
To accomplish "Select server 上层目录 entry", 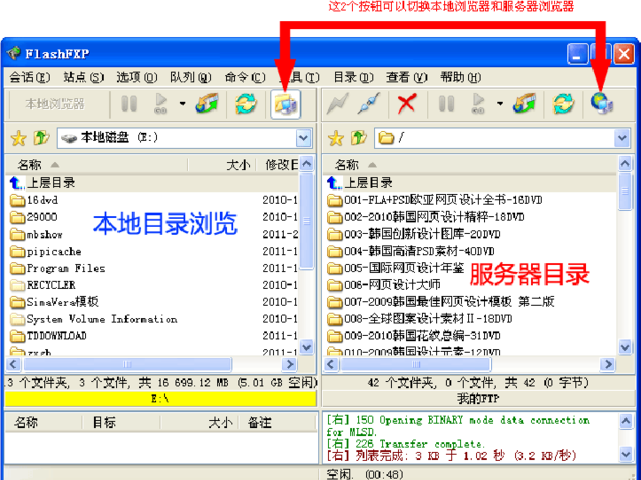I will coord(360,183).
